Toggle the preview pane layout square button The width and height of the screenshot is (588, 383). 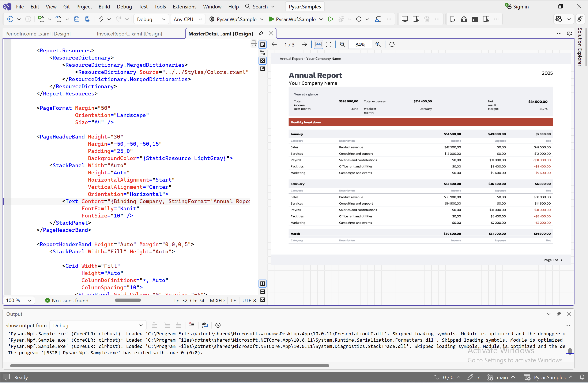coord(263,45)
